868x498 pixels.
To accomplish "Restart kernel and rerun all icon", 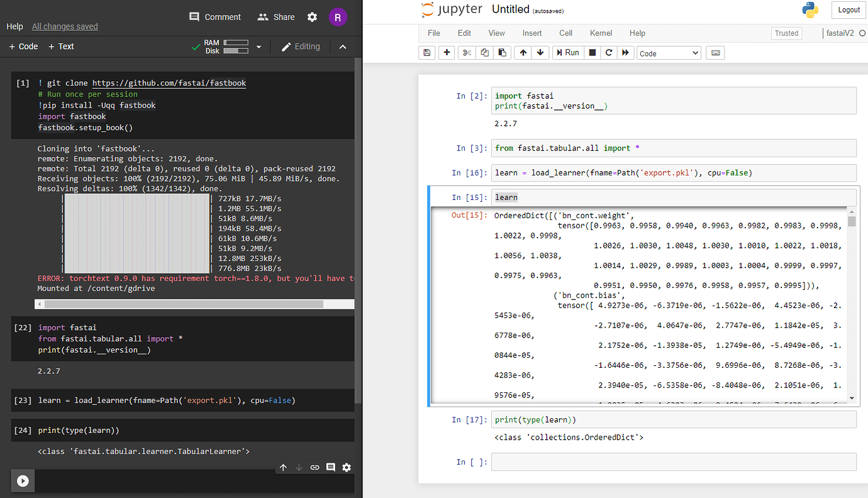I will [626, 53].
